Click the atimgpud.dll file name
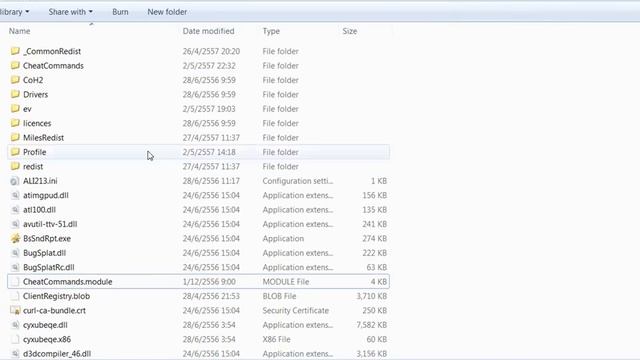This screenshot has width=640, height=360. point(46,195)
